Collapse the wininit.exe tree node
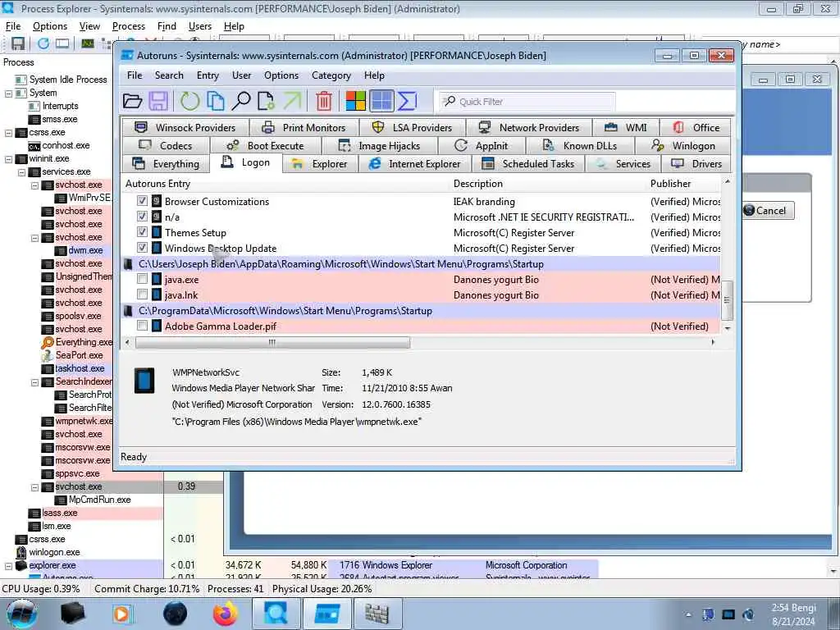 coord(8,159)
